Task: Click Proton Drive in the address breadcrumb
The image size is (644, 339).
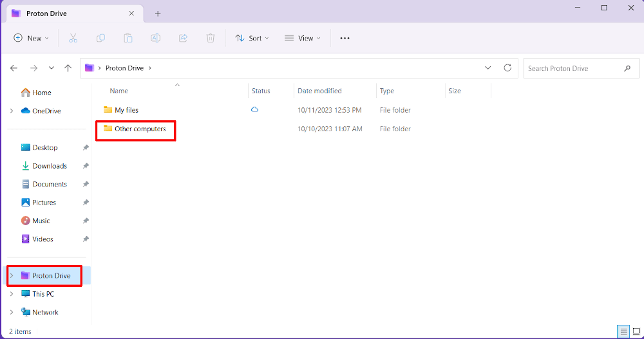Action: [124, 68]
